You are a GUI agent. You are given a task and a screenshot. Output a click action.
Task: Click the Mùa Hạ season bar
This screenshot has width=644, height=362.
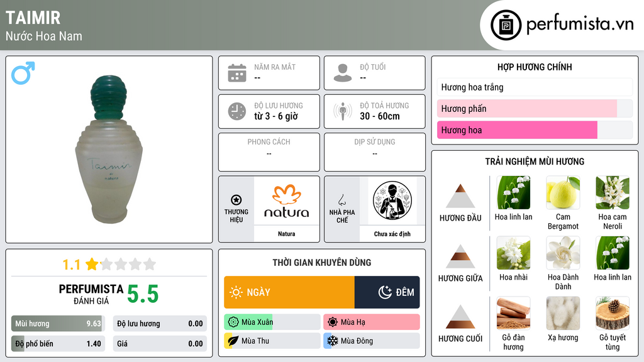click(372, 322)
